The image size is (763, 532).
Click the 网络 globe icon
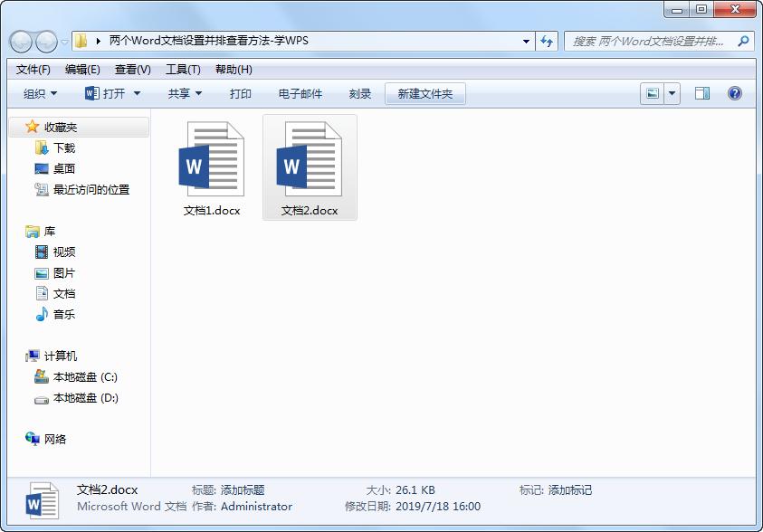(x=33, y=439)
